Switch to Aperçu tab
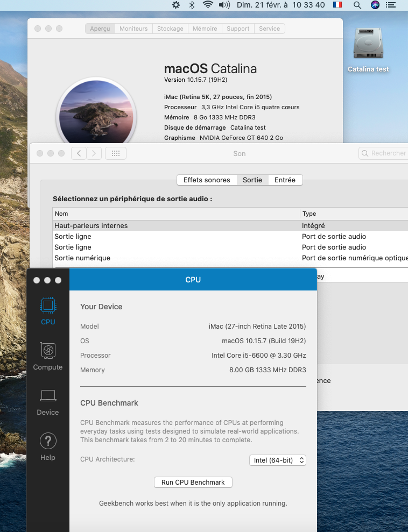Viewport: 408px width, 532px height. [100, 29]
